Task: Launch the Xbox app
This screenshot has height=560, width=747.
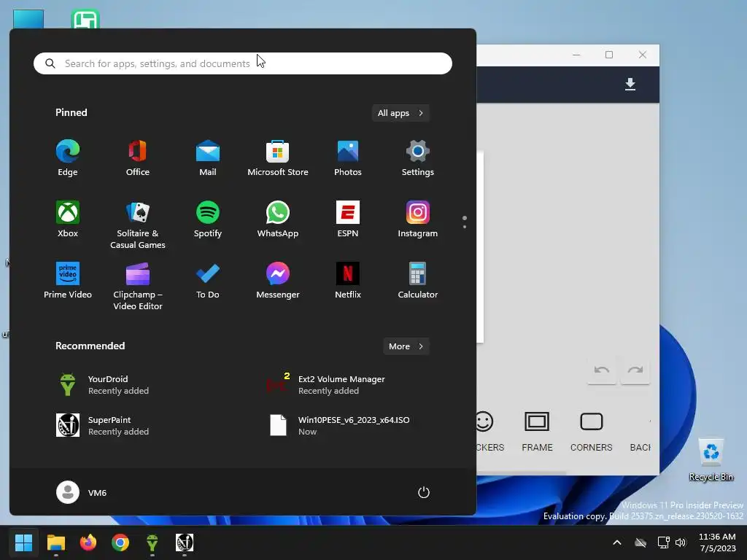Action: (x=68, y=219)
